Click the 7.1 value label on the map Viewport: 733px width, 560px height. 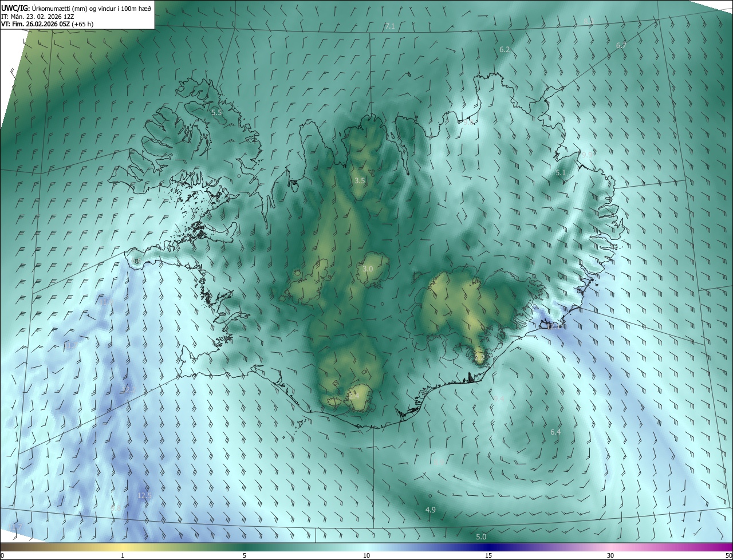point(390,26)
